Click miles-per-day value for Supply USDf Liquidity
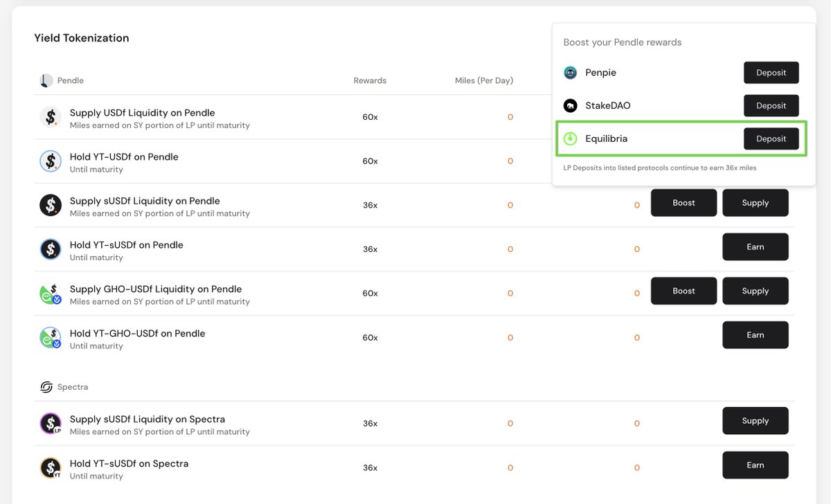Viewport: 831px width, 504px height. (x=510, y=117)
